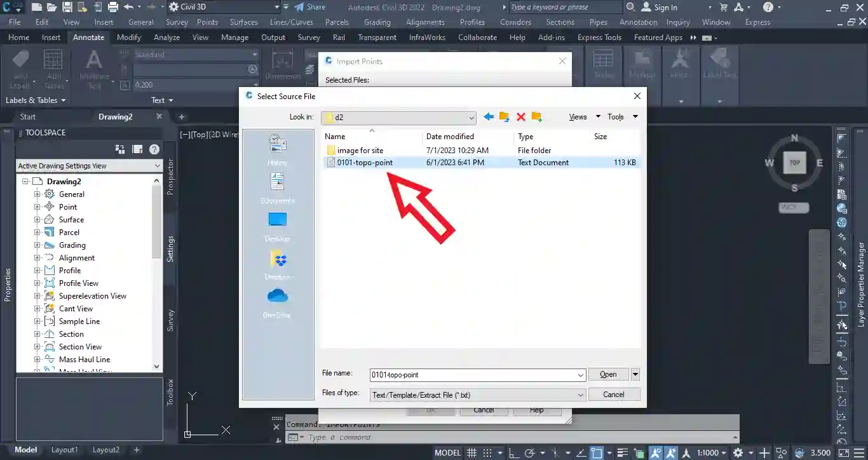Image resolution: width=868 pixels, height=460 pixels.
Task: Open the Views menu in file dialog
Action: pyautogui.click(x=584, y=117)
